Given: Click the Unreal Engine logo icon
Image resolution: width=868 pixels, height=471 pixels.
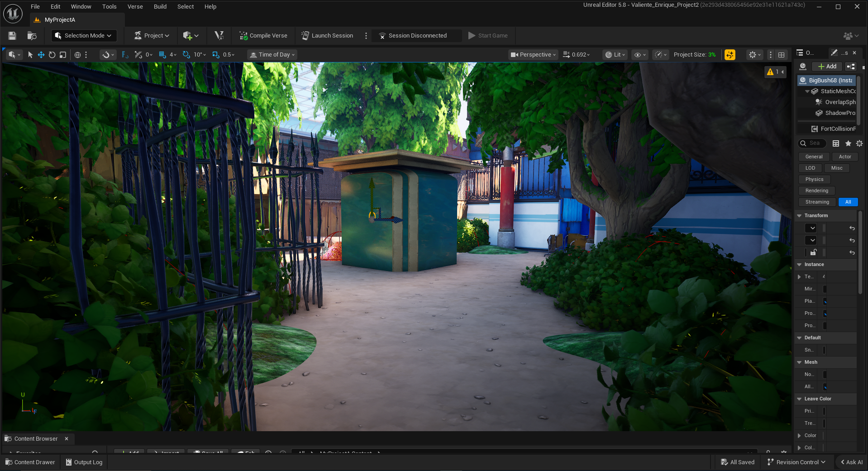Looking at the screenshot, I should click(13, 14).
